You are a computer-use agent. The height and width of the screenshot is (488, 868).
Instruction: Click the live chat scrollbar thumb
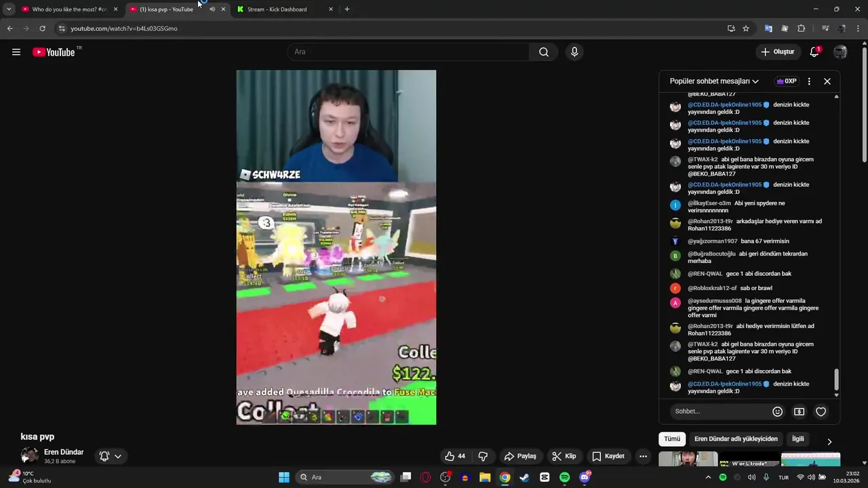coord(836,380)
